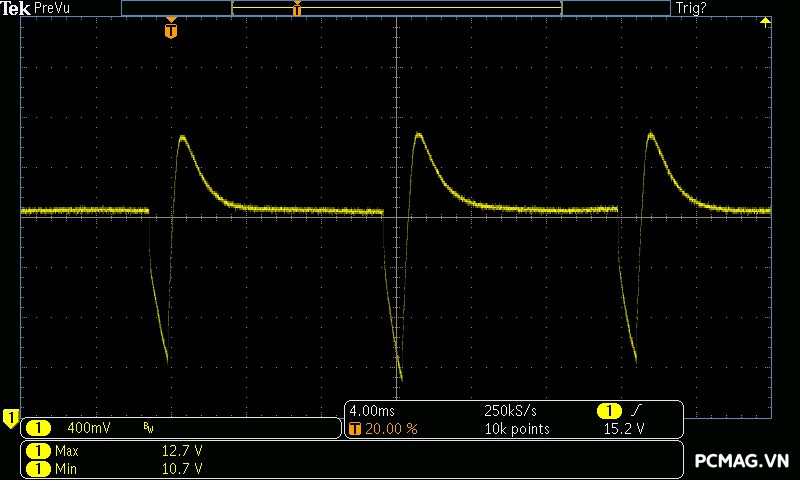Click the 250kS/s sample rate readout
This screenshot has height=480, width=800.
pos(510,411)
